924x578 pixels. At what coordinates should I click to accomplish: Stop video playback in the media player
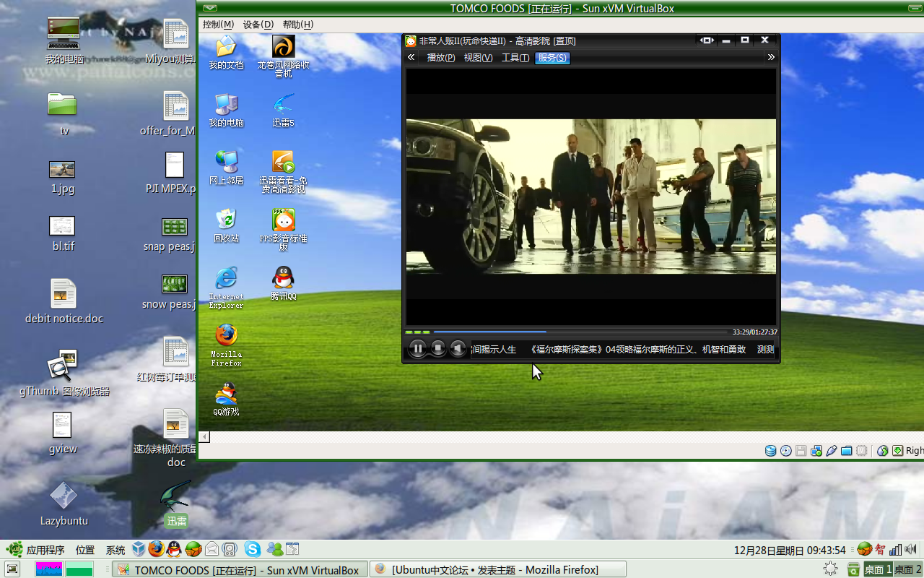tap(438, 349)
